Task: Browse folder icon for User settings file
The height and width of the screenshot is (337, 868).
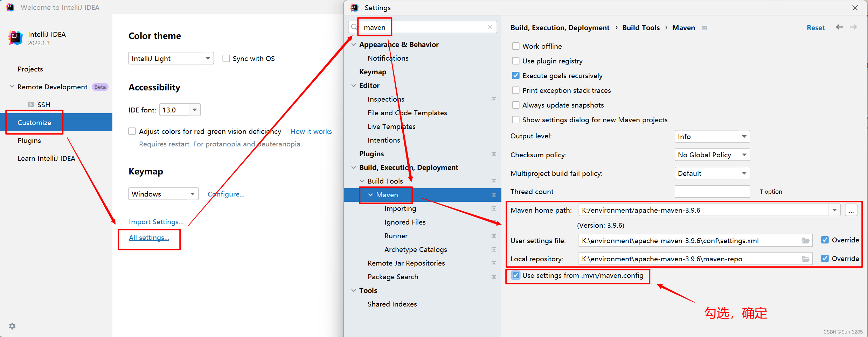Action: click(x=805, y=241)
